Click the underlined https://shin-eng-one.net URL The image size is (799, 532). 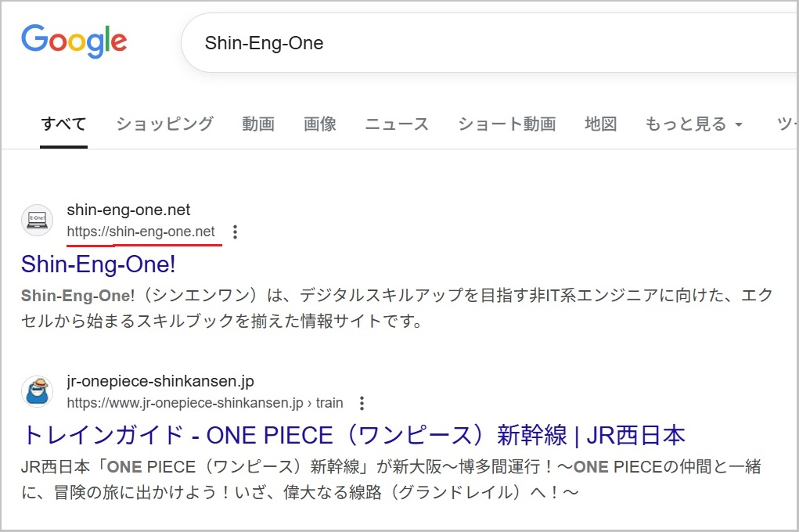click(x=143, y=232)
